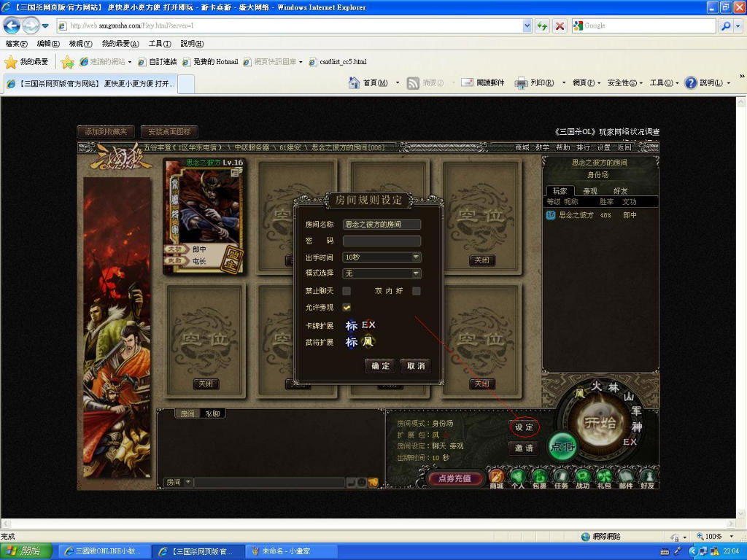Click the player card menu icon
Image resolution: width=747 pixels, height=560 pixels.
pyautogui.click(x=235, y=173)
